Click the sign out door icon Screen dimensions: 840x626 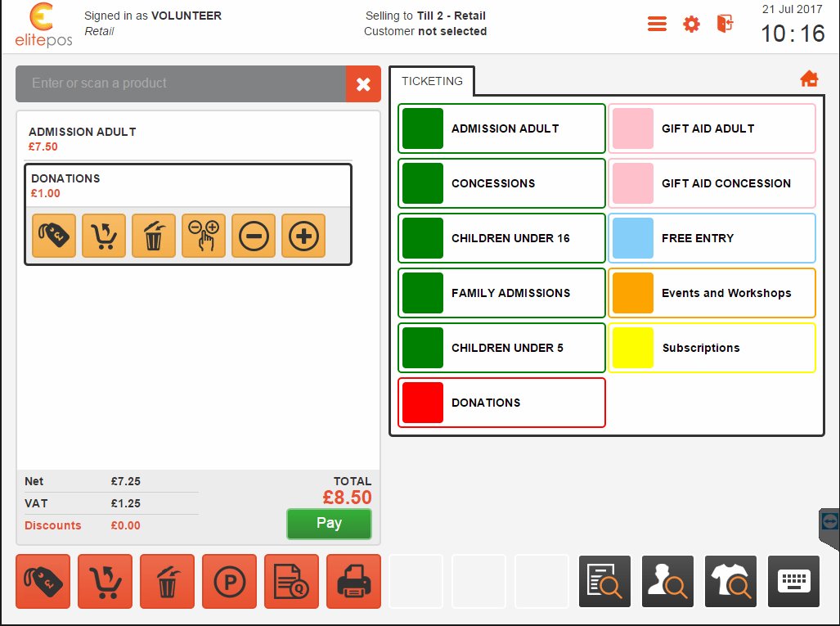pyautogui.click(x=725, y=24)
